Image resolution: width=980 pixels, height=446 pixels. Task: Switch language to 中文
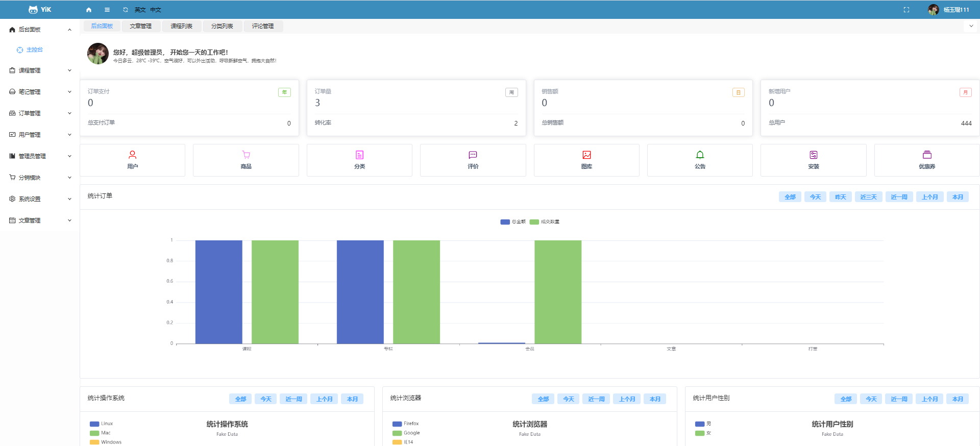pyautogui.click(x=156, y=10)
